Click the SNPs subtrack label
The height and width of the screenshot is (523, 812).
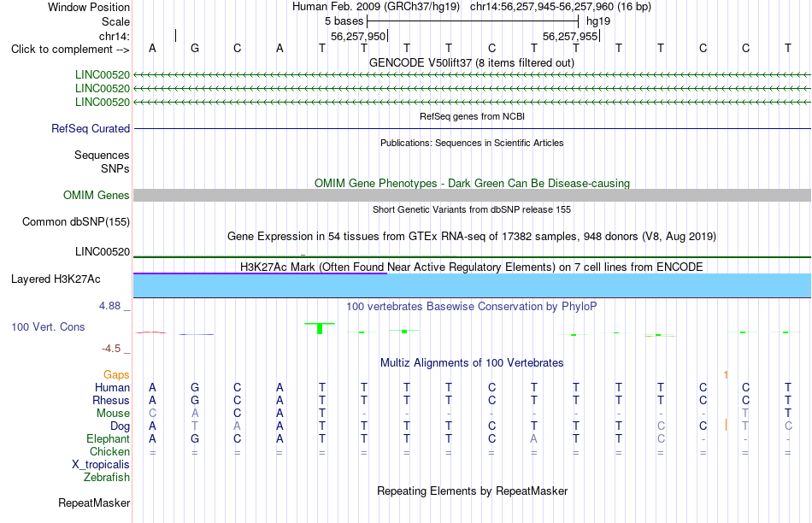115,168
